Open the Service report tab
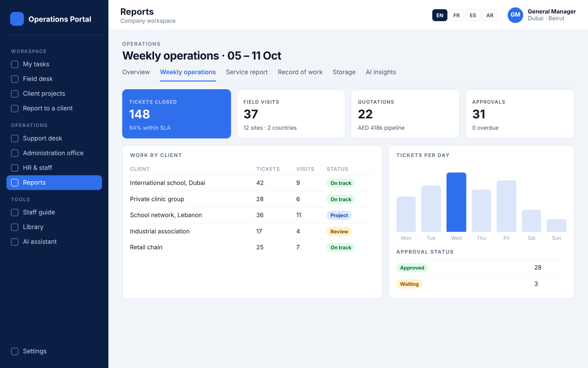 click(x=247, y=72)
